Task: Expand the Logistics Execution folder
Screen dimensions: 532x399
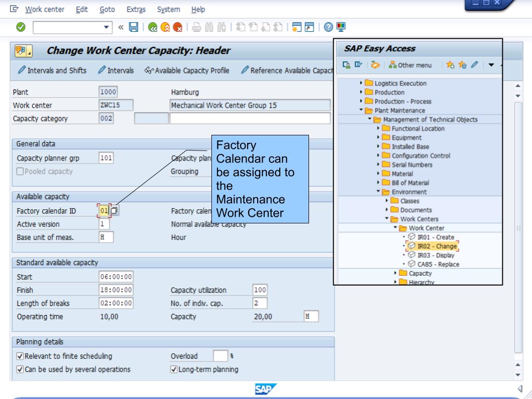Action: tap(361, 83)
